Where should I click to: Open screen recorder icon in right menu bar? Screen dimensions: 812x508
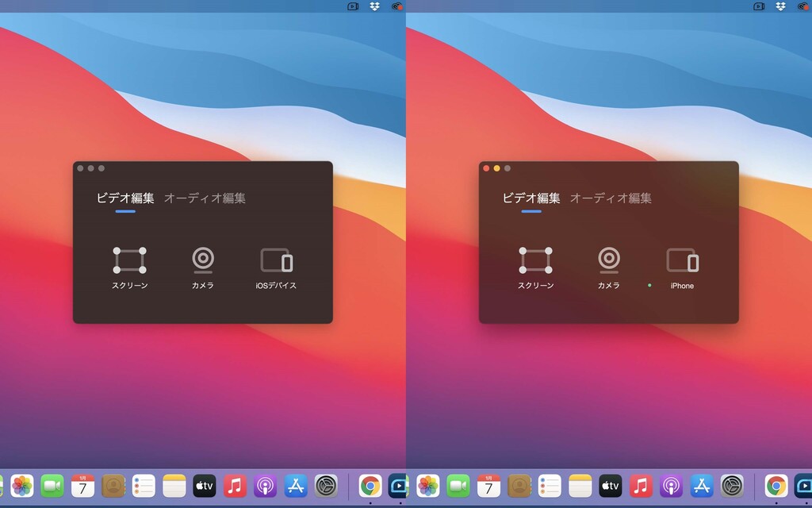tap(759, 6)
